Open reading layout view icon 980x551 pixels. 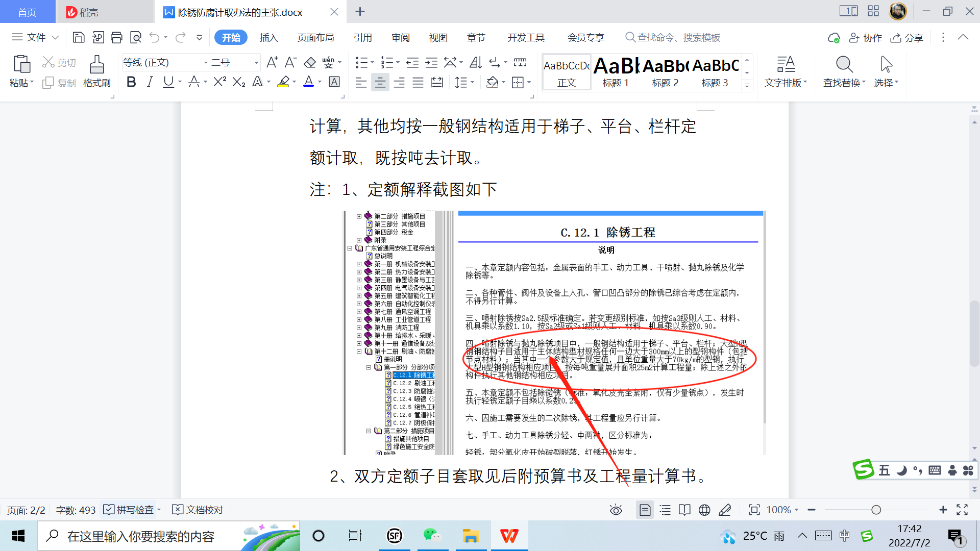[x=684, y=510]
